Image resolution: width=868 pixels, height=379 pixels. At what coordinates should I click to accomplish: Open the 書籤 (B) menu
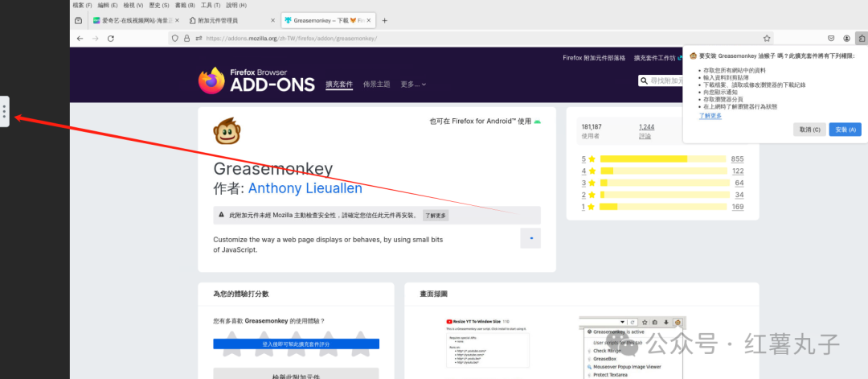[x=184, y=5]
